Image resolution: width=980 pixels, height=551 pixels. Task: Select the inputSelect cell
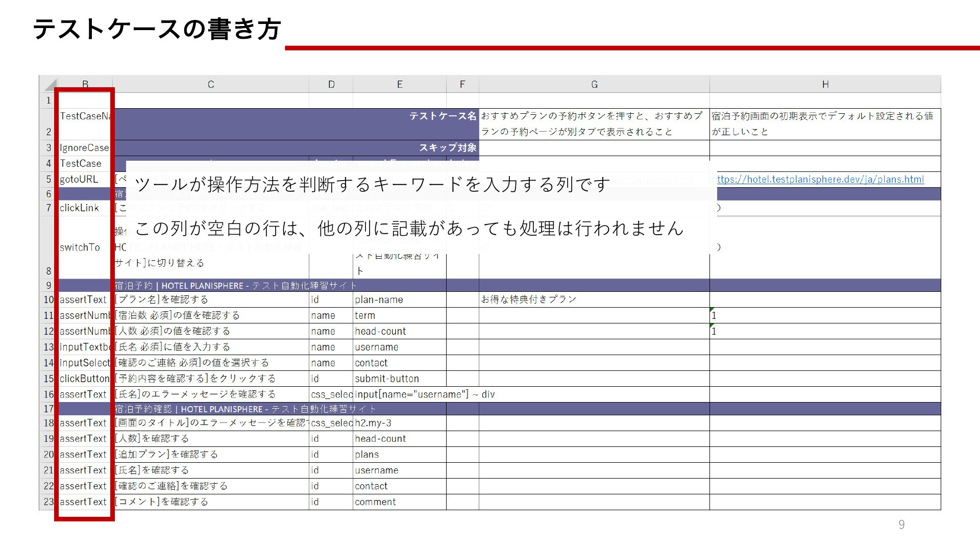[x=85, y=363]
